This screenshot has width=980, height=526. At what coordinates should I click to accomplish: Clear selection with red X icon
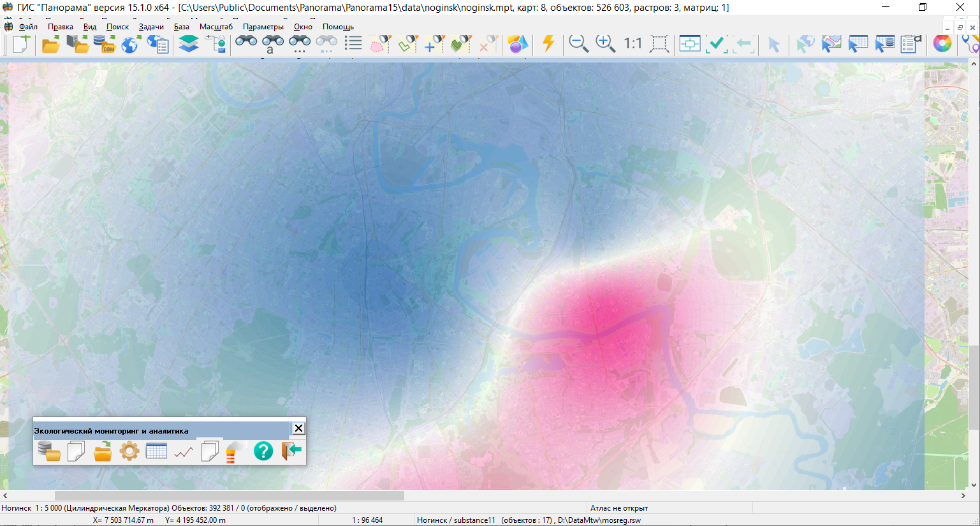pos(488,44)
